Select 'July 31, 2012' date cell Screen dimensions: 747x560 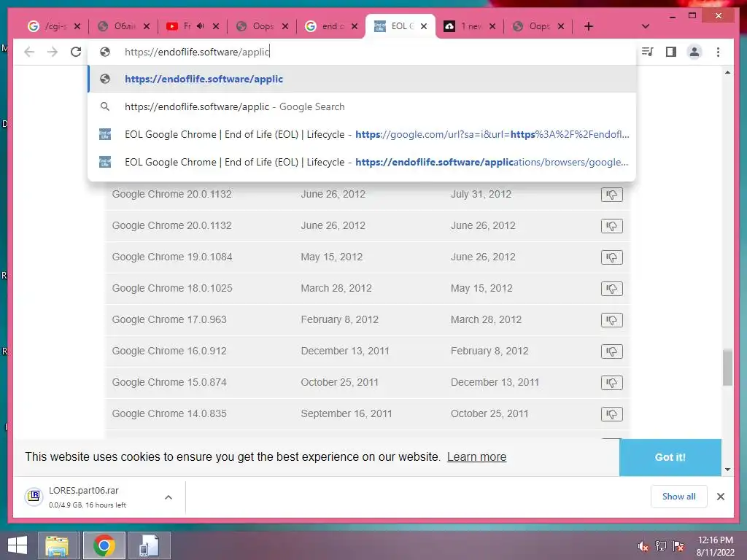(x=481, y=194)
